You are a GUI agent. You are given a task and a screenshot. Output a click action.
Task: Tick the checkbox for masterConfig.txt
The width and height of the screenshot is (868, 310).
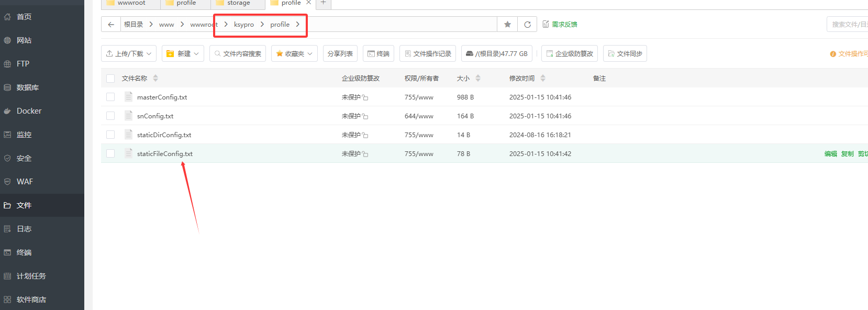click(110, 97)
